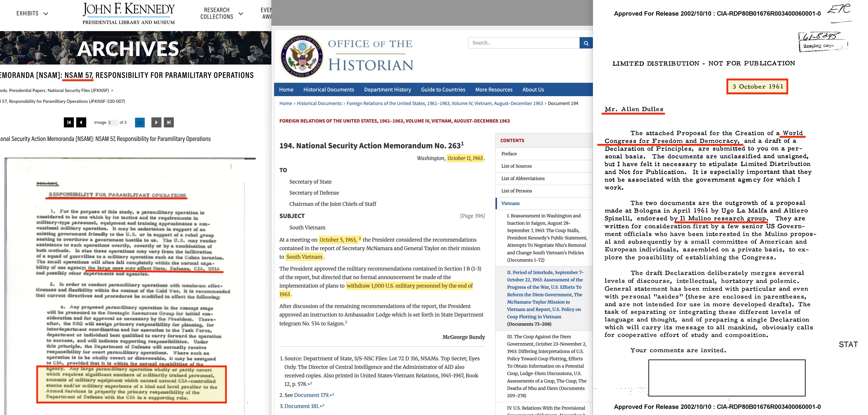Image resolution: width=868 pixels, height=415 pixels.
Task: Open the Foreign Relations Volume IV breadcrumb link
Action: point(445,103)
